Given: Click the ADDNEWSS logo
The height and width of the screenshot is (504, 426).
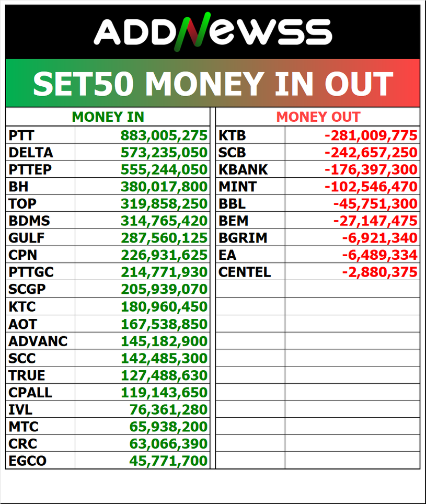Looking at the screenshot, I should tap(213, 32).
